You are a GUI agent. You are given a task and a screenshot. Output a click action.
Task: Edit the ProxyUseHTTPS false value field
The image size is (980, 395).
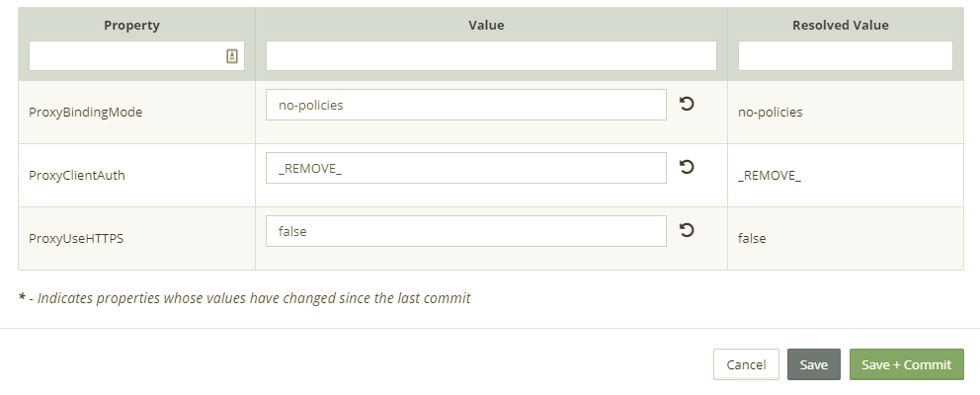click(x=465, y=231)
